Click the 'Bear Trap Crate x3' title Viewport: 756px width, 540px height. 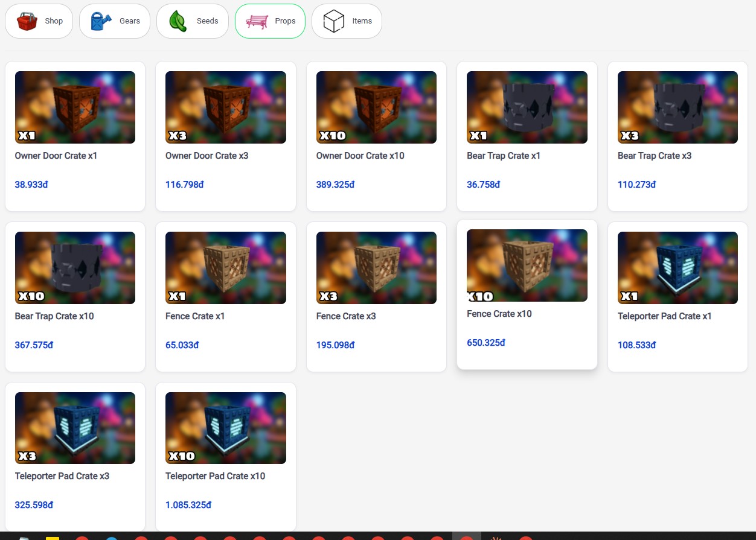[x=655, y=156]
